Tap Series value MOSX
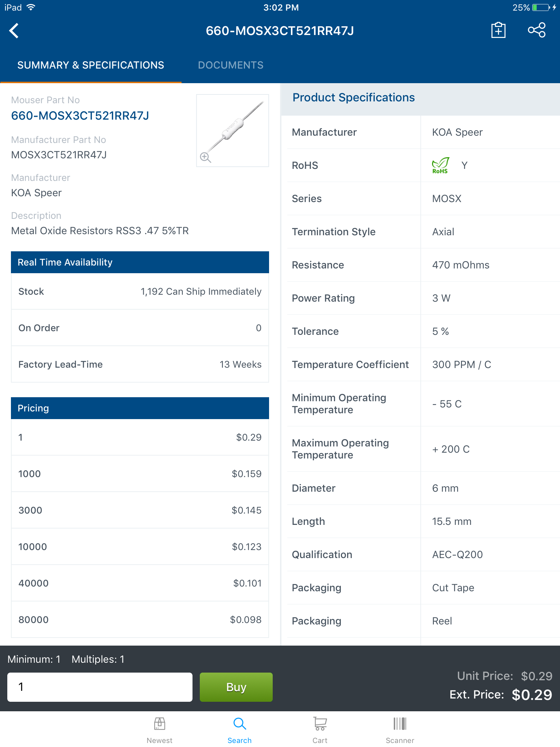 point(447,198)
